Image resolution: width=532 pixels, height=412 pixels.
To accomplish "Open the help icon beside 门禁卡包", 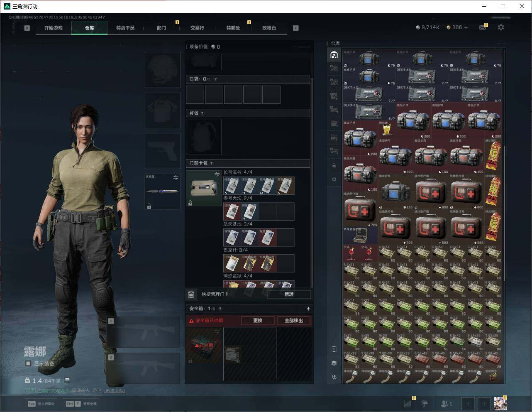I will point(212,163).
